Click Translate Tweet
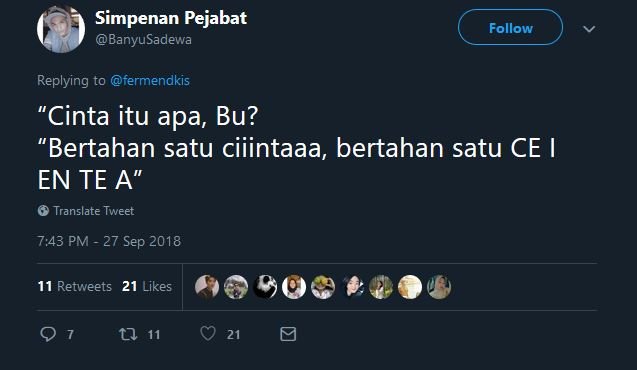637x370 pixels. 93,211
